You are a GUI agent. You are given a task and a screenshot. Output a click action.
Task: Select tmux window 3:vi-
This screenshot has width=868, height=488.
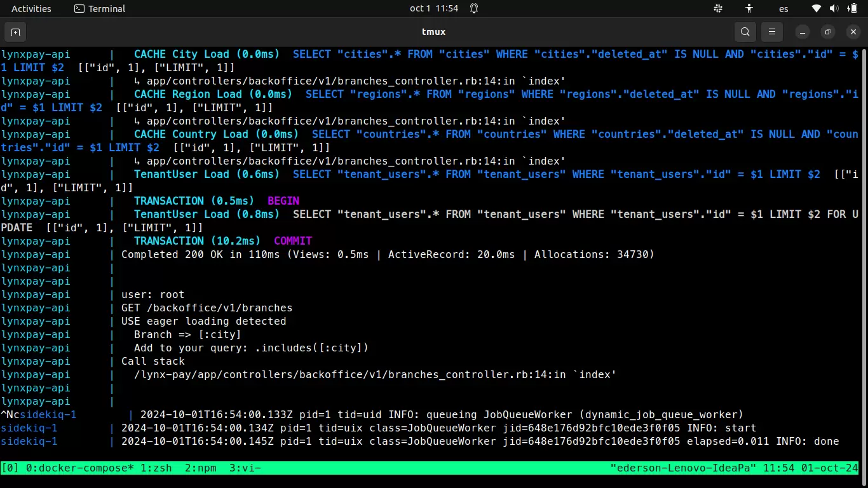click(245, 468)
